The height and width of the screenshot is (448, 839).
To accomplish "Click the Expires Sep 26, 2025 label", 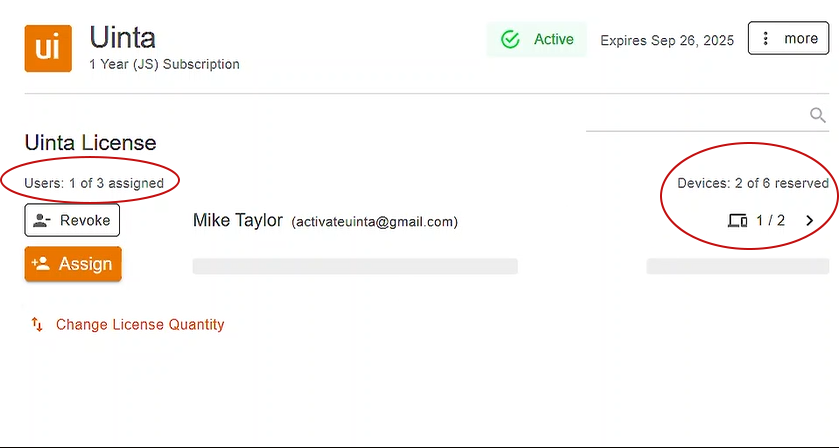I will pyautogui.click(x=667, y=41).
